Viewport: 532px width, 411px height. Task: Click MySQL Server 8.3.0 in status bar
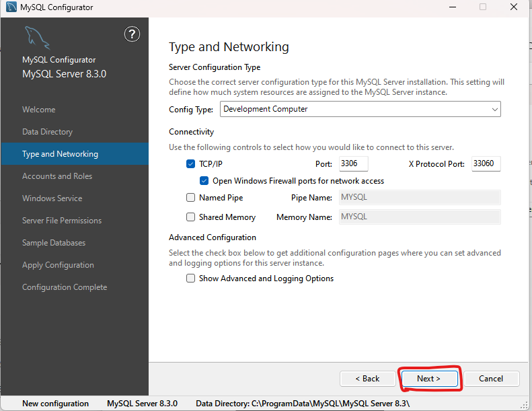[142, 404]
